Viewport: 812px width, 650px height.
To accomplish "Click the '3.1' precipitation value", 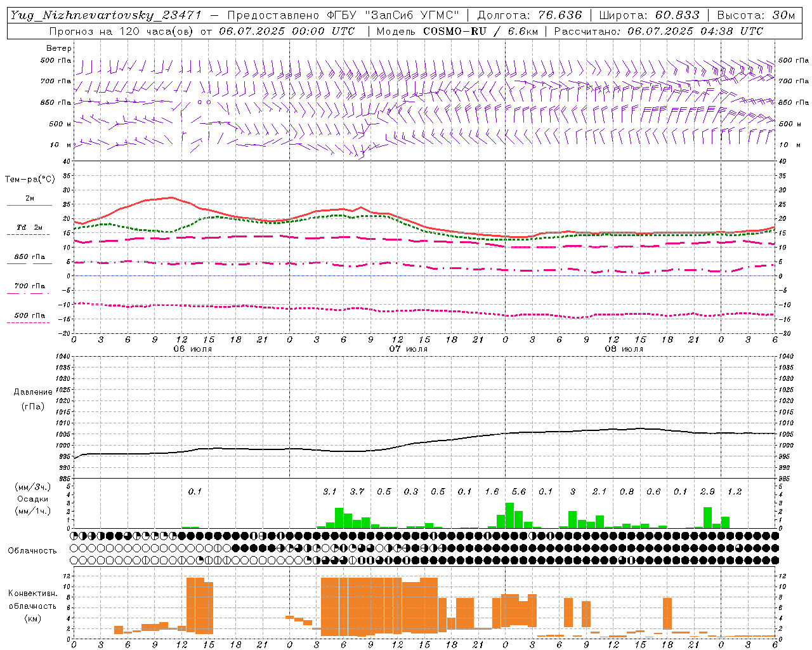I will [x=330, y=491].
